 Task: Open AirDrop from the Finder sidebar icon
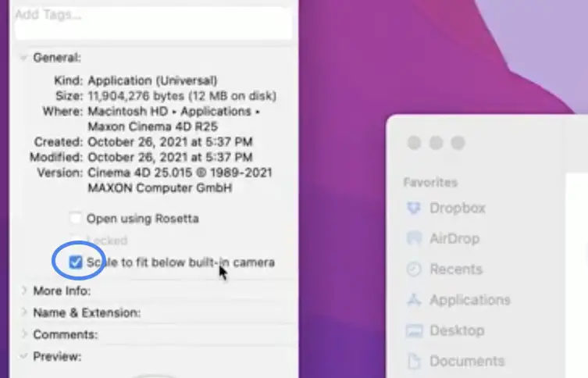tap(414, 239)
